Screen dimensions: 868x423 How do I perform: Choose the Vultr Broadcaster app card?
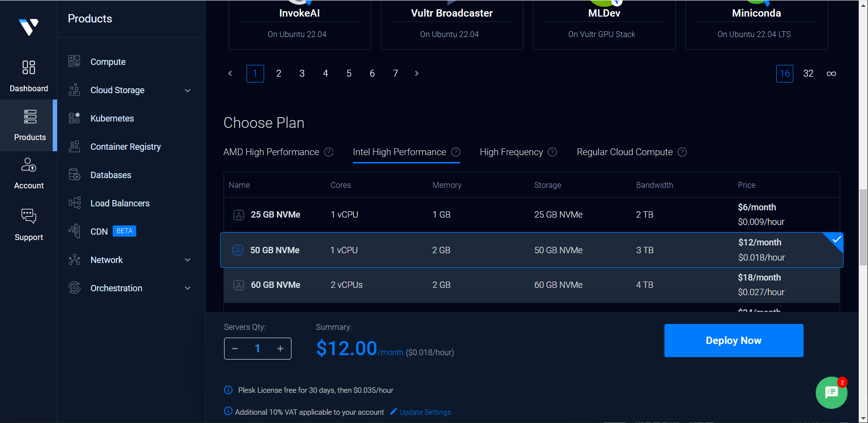point(452,24)
